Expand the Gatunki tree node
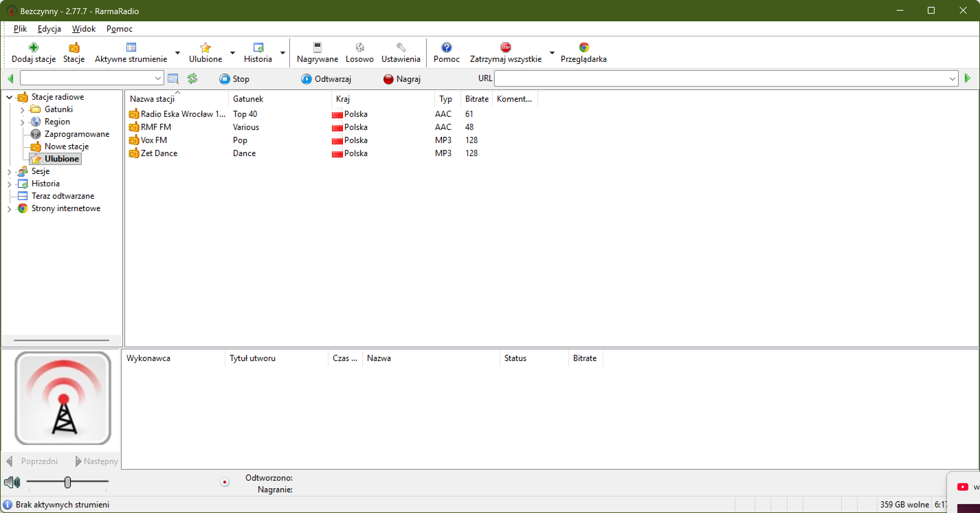 point(22,110)
